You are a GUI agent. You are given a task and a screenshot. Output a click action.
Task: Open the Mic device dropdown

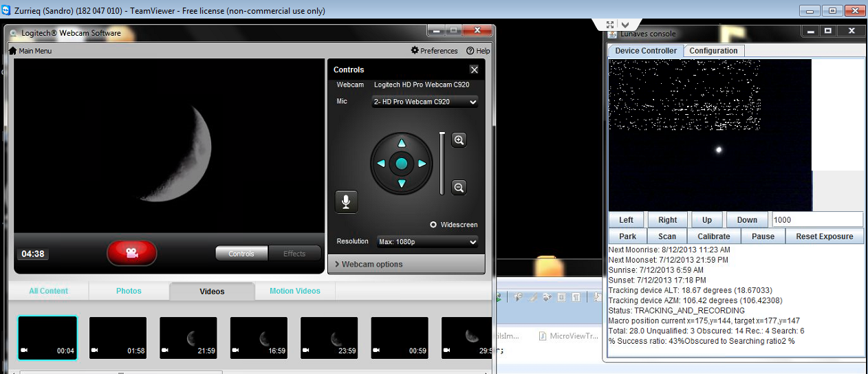[x=424, y=102]
